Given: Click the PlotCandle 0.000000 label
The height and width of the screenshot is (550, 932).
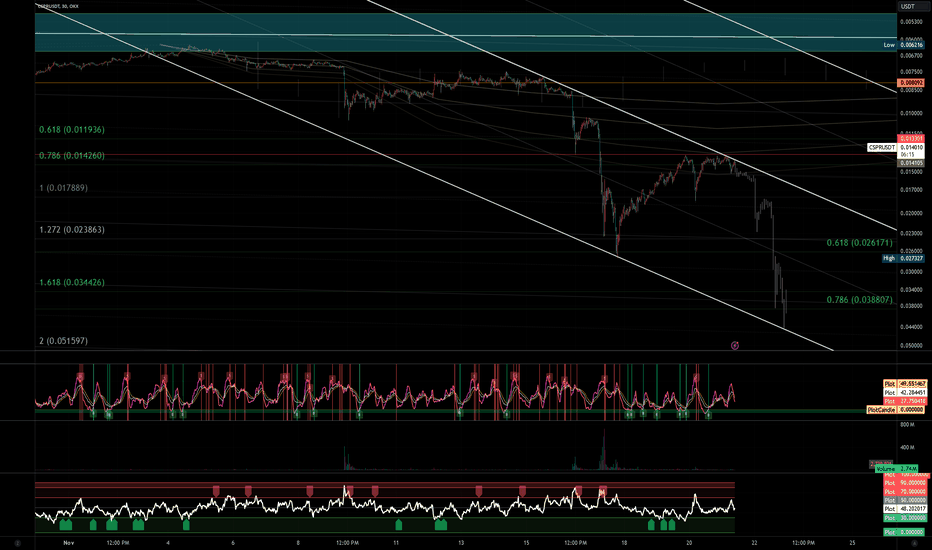Looking at the screenshot, I should coord(896,410).
